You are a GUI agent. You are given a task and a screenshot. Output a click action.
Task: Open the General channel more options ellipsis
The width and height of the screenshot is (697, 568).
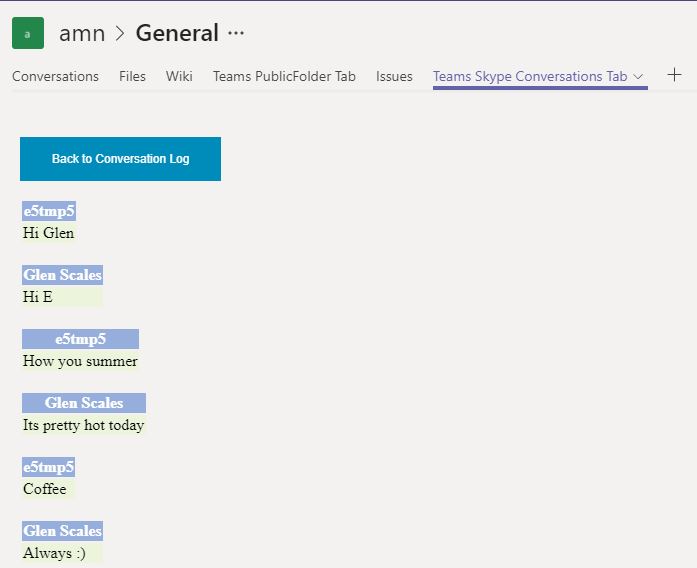(236, 33)
